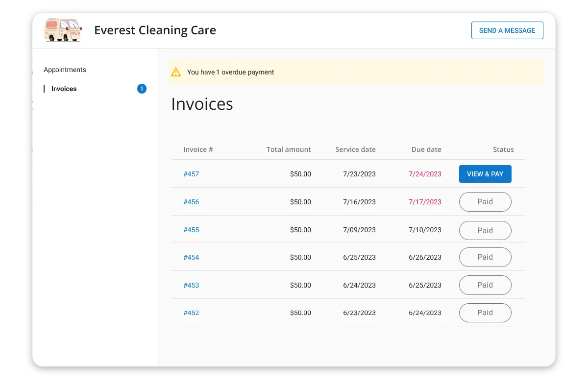Viewport: 588px width, 389px height.
Task: Open invoice #454 link
Action: 191,257
